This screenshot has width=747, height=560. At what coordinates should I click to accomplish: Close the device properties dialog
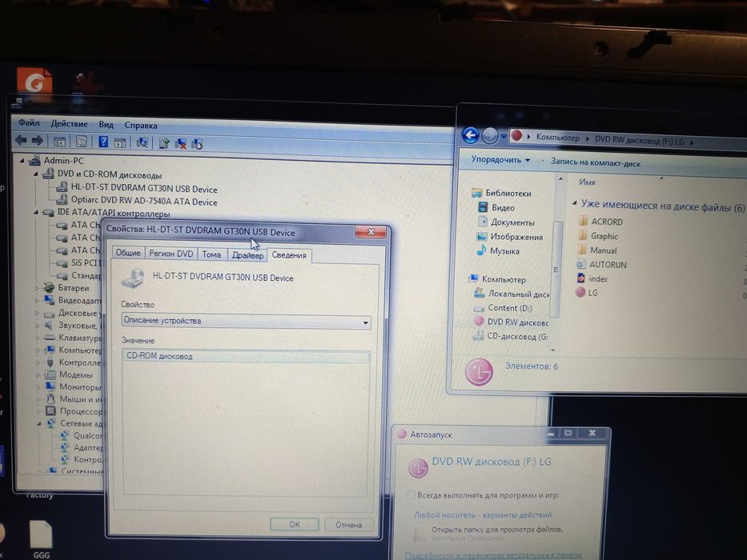coord(370,232)
